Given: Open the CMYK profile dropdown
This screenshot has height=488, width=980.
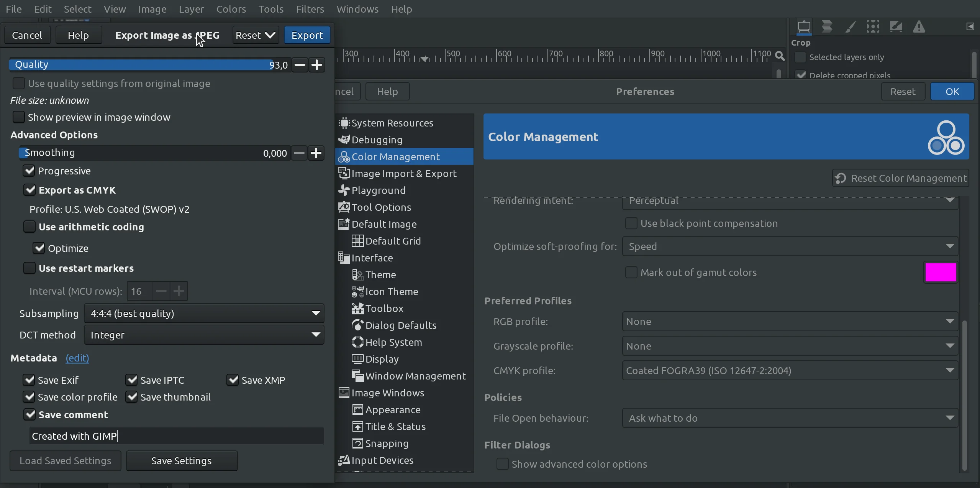Looking at the screenshot, I should [x=790, y=371].
